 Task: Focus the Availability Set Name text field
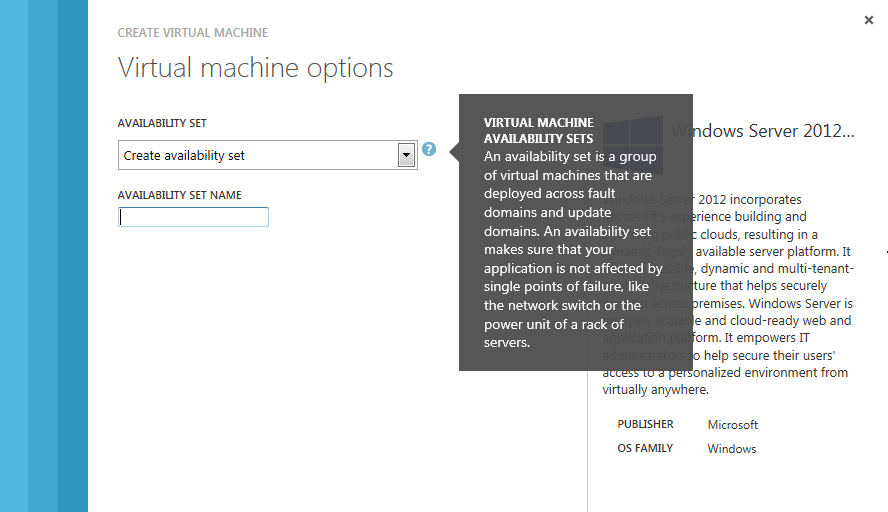193,217
